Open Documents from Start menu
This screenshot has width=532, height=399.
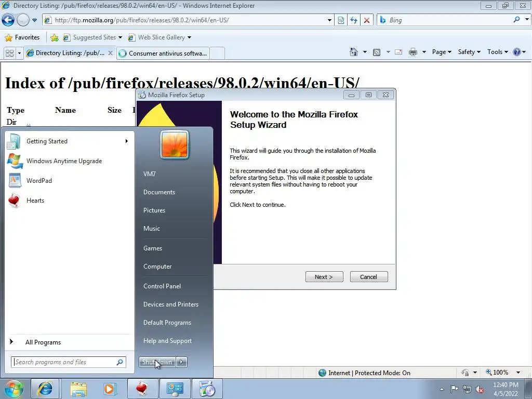[x=159, y=192]
